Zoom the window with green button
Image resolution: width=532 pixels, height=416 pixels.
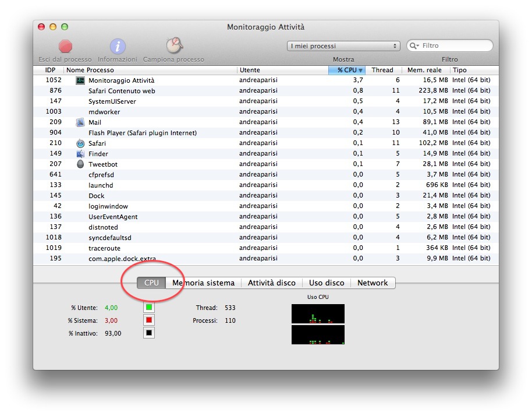click(65, 27)
